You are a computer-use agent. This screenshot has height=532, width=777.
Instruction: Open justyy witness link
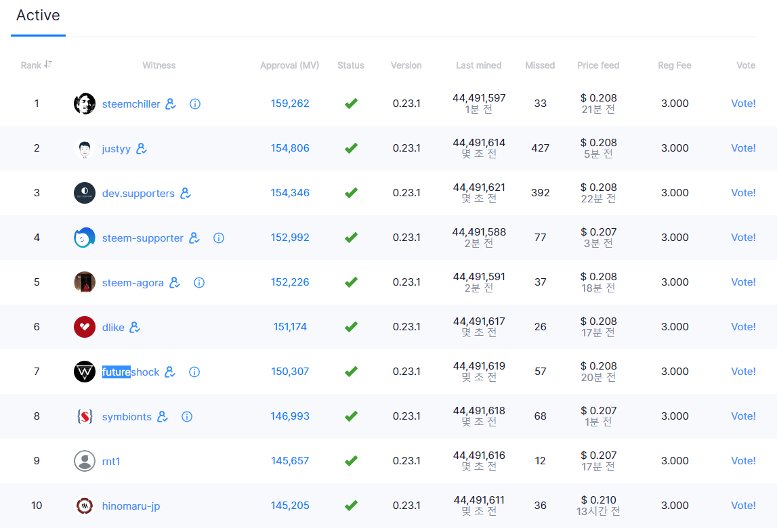coord(117,149)
